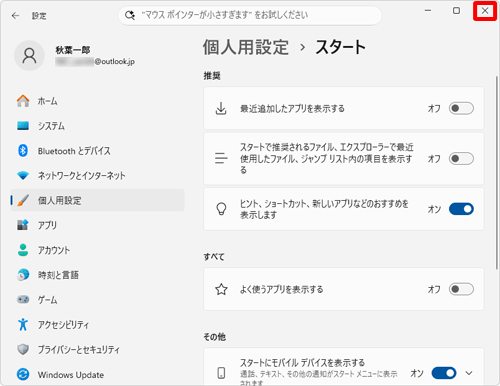The height and width of the screenshot is (386, 500).
Task: Select the アプリ settings category
Action: 98,225
